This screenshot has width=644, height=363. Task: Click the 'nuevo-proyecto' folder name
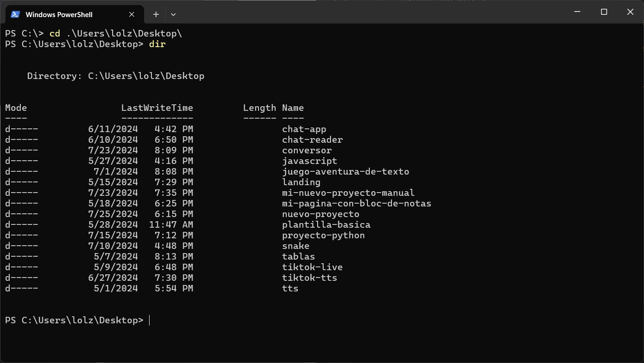(321, 214)
